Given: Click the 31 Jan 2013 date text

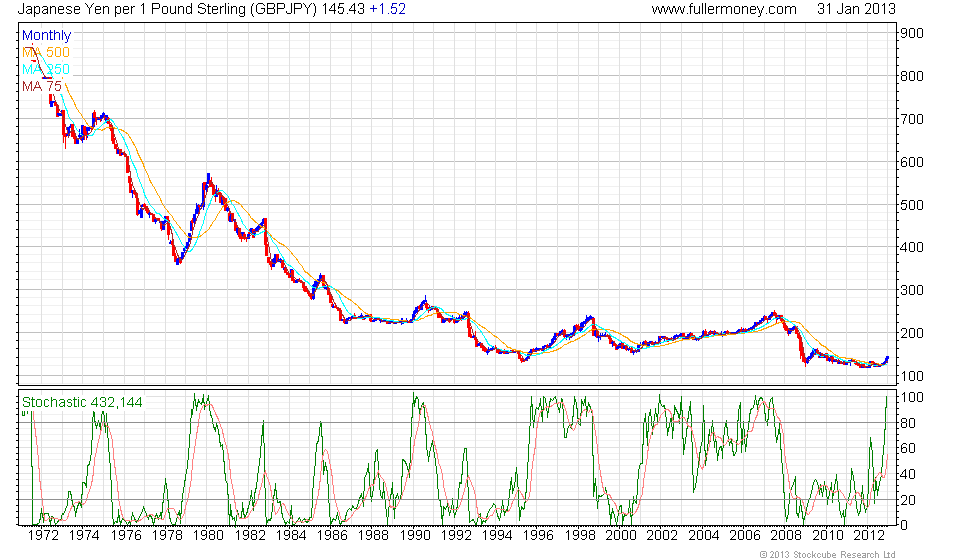Looking at the screenshot, I should 856,9.
